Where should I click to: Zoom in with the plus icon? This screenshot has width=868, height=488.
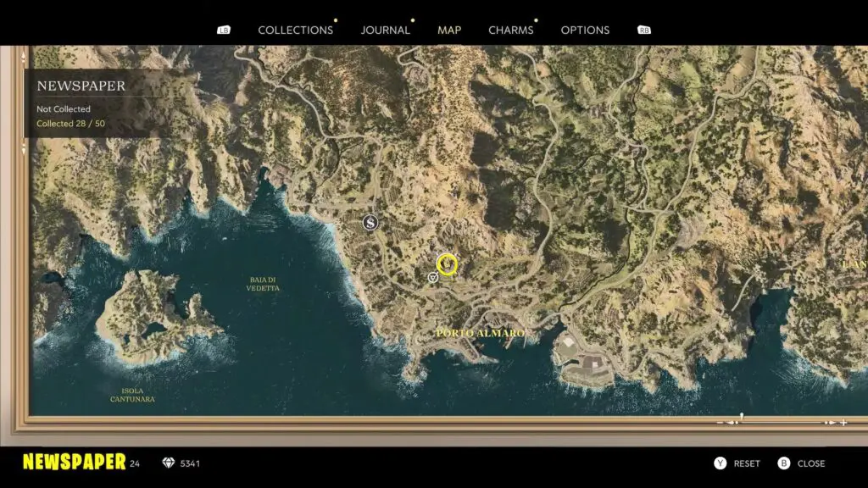843,422
